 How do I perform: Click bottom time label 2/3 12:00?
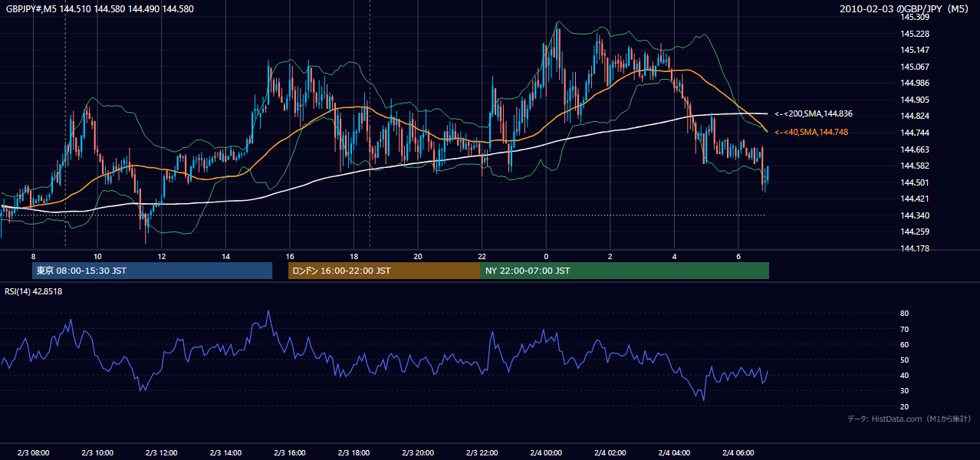coord(162,452)
